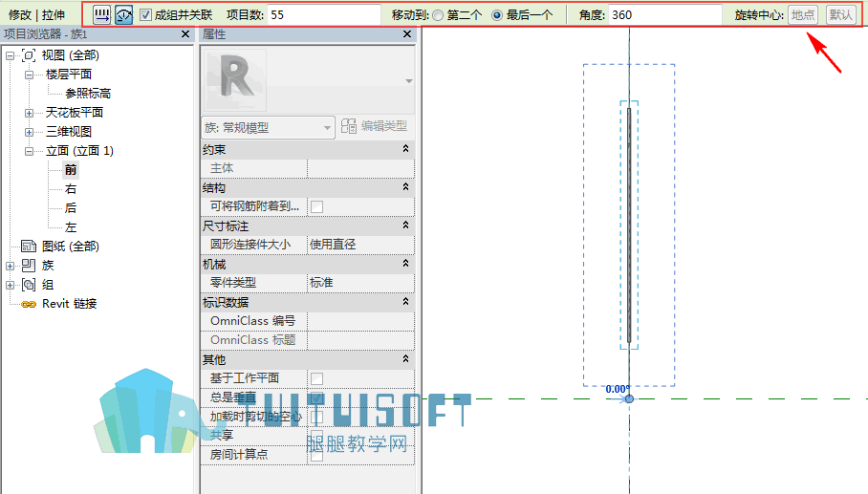The height and width of the screenshot is (494, 868).
Task: Click the 组 groups icon in browser
Action: tap(29, 285)
